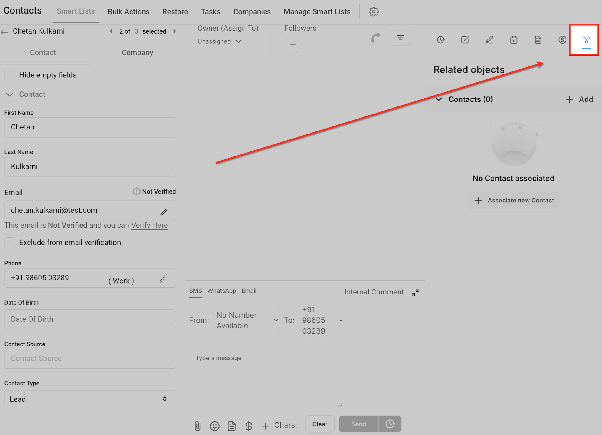The height and width of the screenshot is (435, 602).
Task: Open the conversation filter icon
Action: [x=400, y=38]
